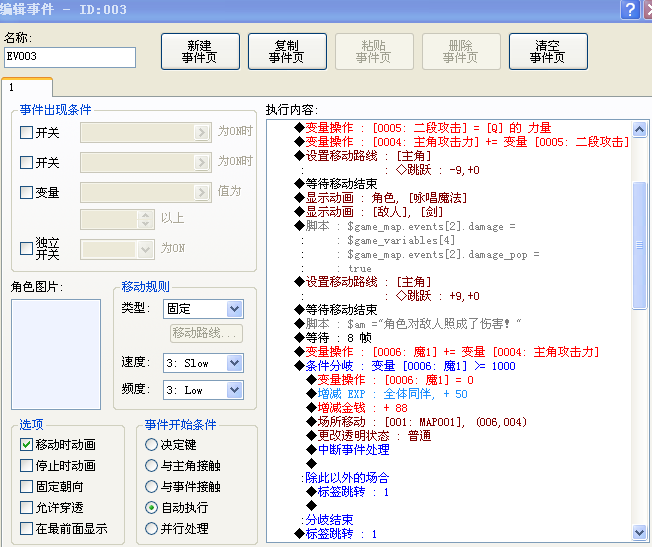Select the 增减 EXP : 全体同伴, + 50 line
Screen dimensions: 652x547
pos(387,394)
